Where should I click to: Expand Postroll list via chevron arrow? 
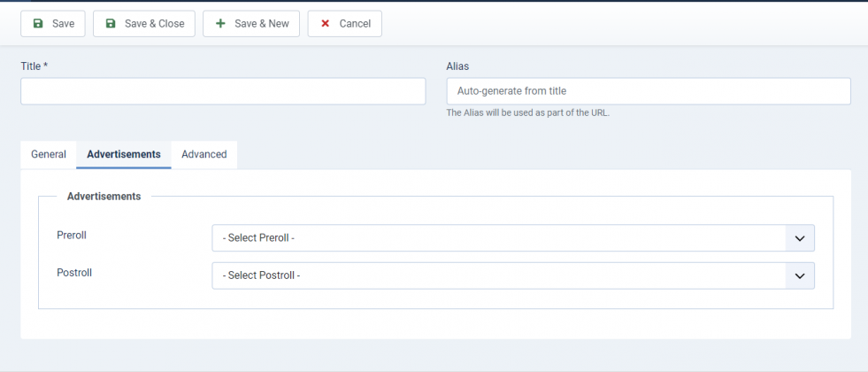799,275
